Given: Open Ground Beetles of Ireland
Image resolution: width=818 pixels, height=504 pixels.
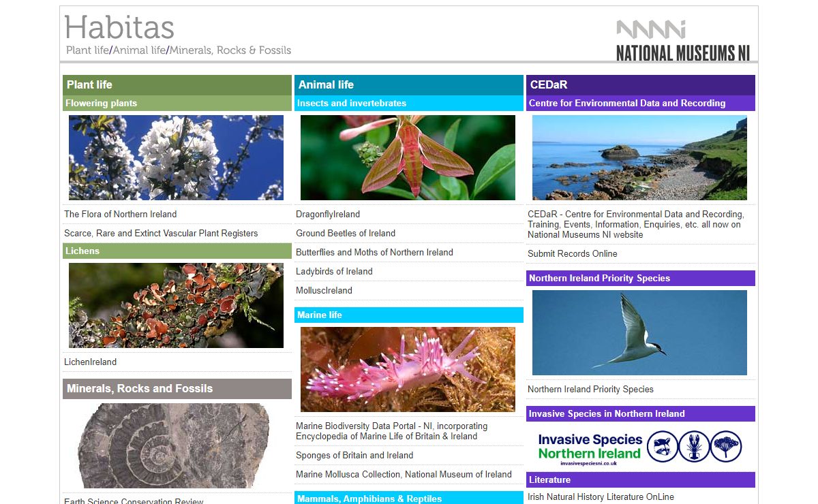Looking at the screenshot, I should (x=346, y=233).
